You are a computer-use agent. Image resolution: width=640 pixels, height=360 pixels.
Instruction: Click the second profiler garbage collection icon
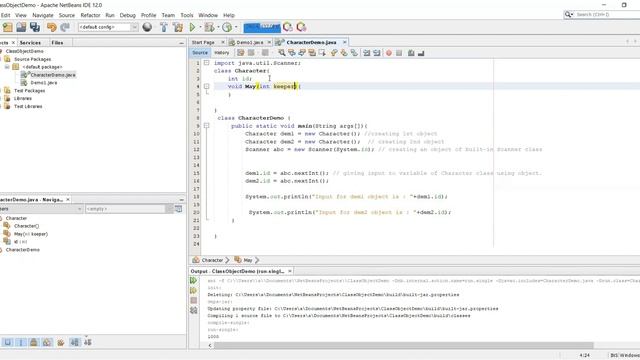[x=301, y=27]
